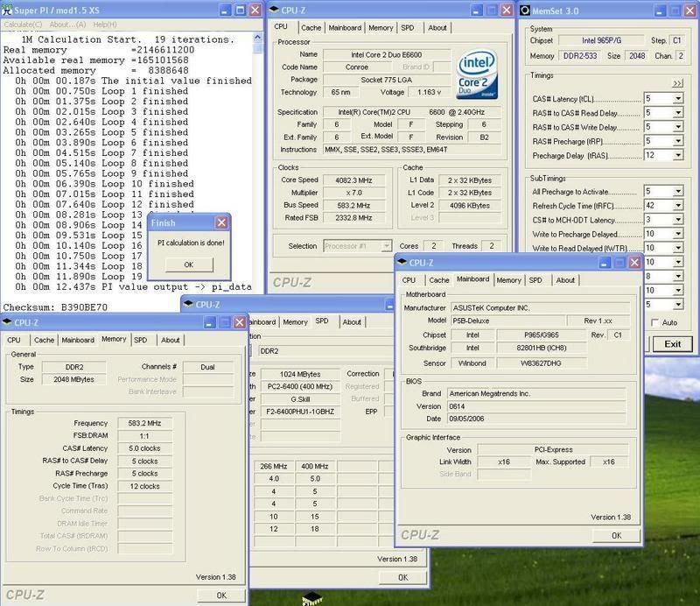Open Write to Read Delayed (tWTR) dropdown
Image resolution: width=700 pixels, height=606 pixels.
678,248
